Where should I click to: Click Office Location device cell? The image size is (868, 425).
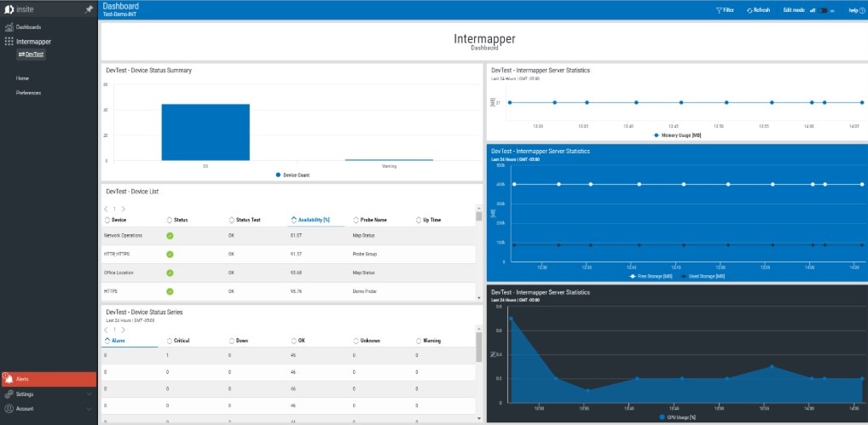pyautogui.click(x=119, y=273)
